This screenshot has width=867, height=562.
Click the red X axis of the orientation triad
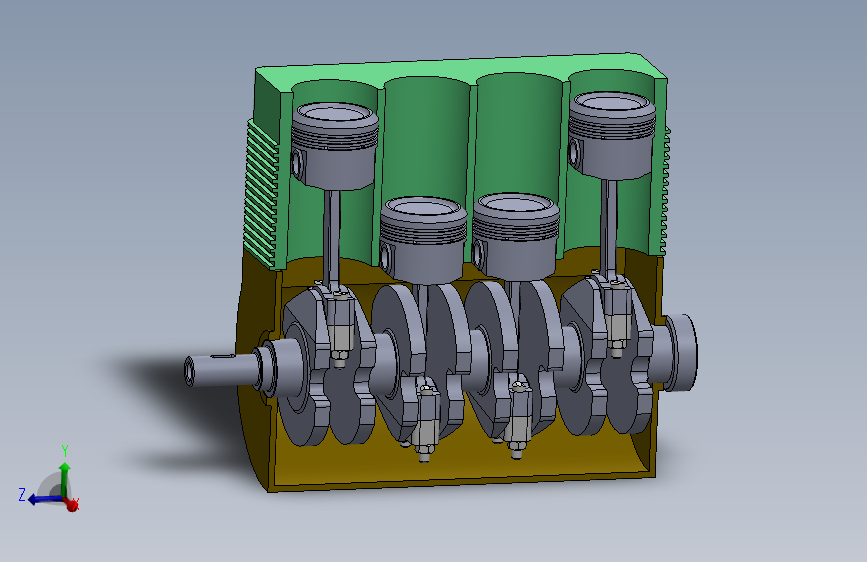71,504
